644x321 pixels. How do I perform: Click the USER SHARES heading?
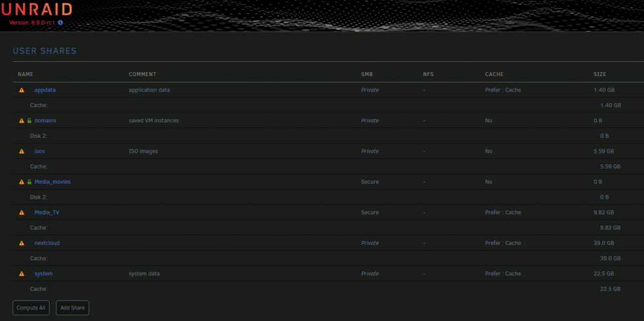point(45,51)
